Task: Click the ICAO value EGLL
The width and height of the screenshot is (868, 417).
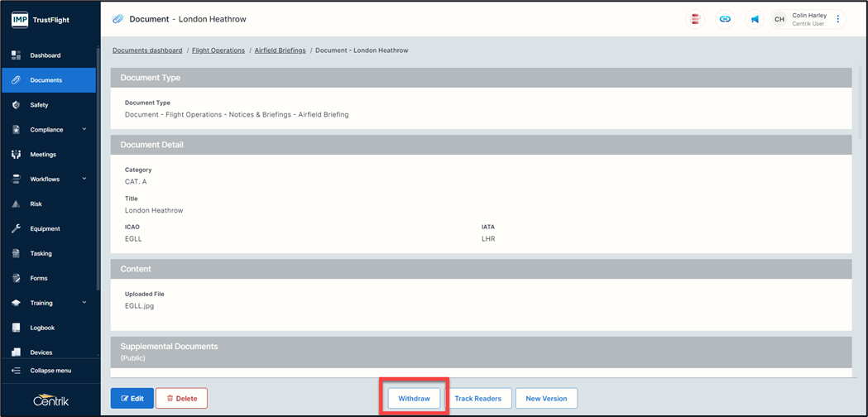Action: tap(133, 238)
